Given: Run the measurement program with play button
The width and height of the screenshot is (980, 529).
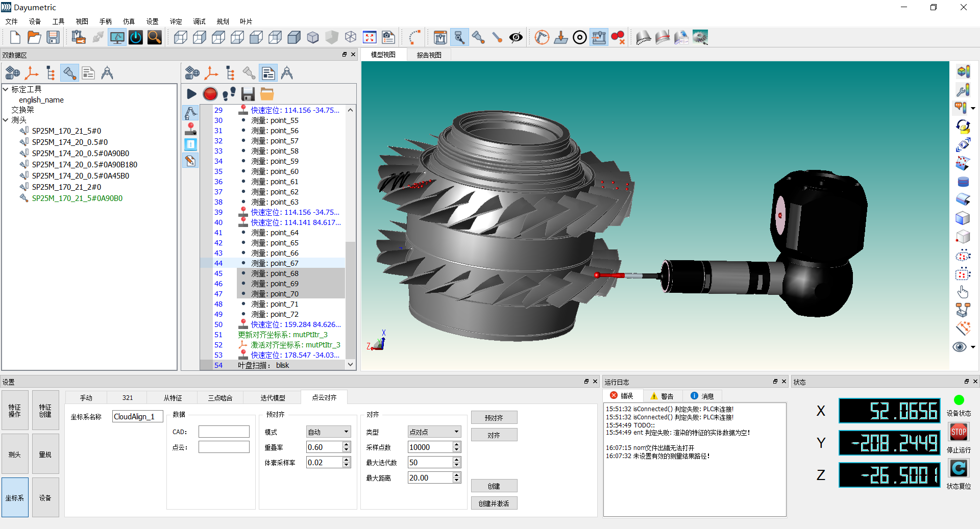Looking at the screenshot, I should (191, 94).
